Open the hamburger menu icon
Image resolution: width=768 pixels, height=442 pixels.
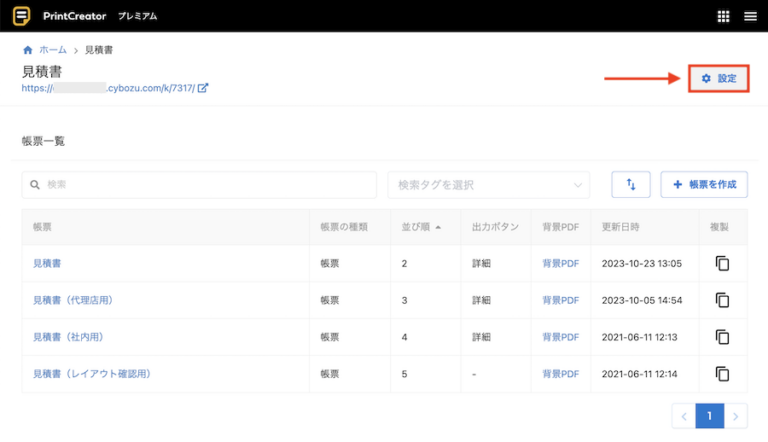tap(750, 16)
